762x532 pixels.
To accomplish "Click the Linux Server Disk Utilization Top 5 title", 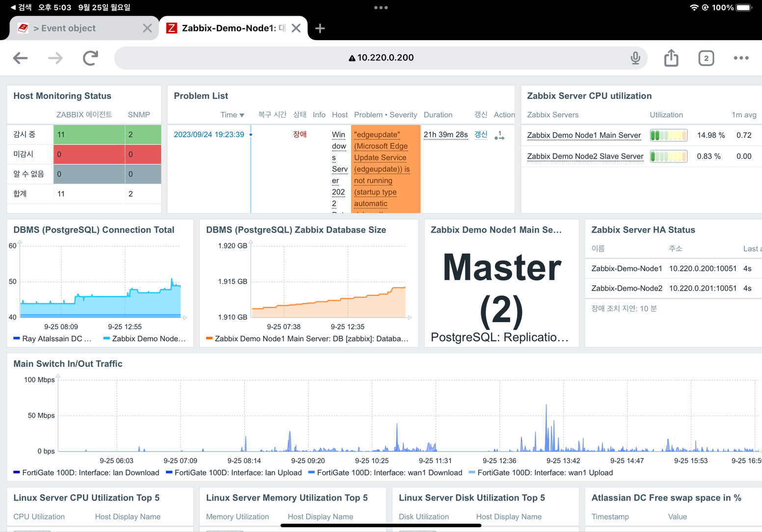I will [x=472, y=498].
